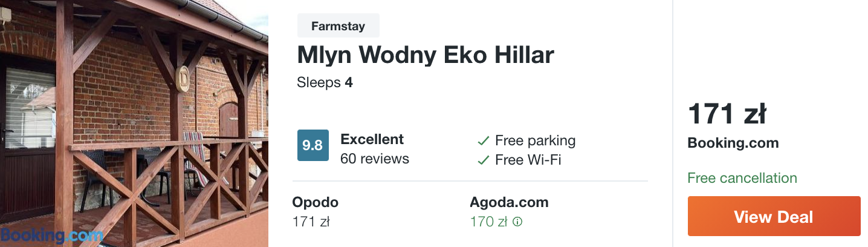Click the info icon beside 170 zł
The height and width of the screenshot is (247, 868).
point(517,222)
